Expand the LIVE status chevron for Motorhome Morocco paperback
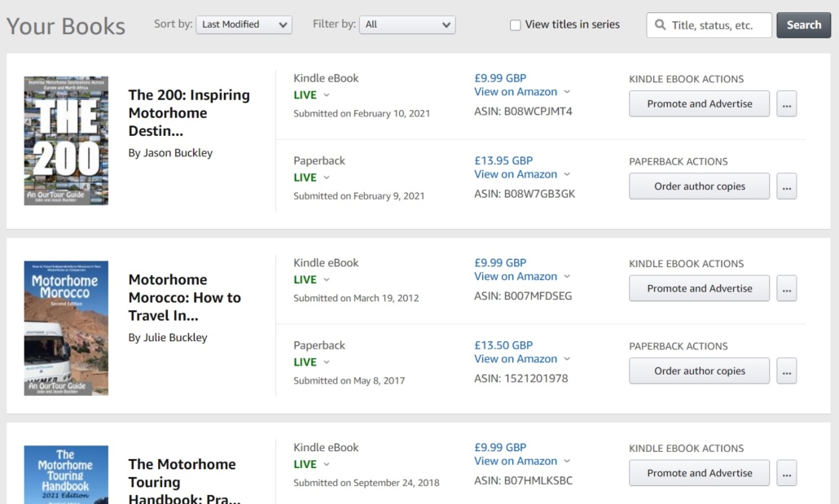This screenshot has width=839, height=504. click(x=326, y=362)
